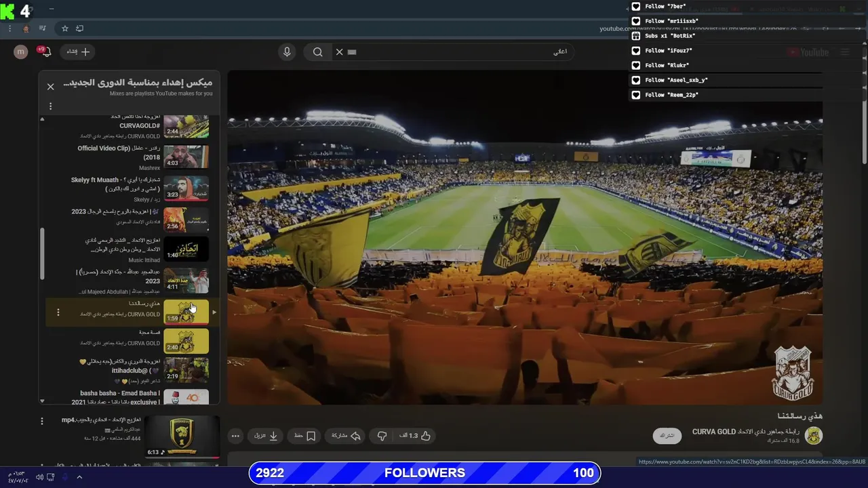Open the account avatar 'm' menu
Screen dimensions: 868x488
click(x=20, y=52)
